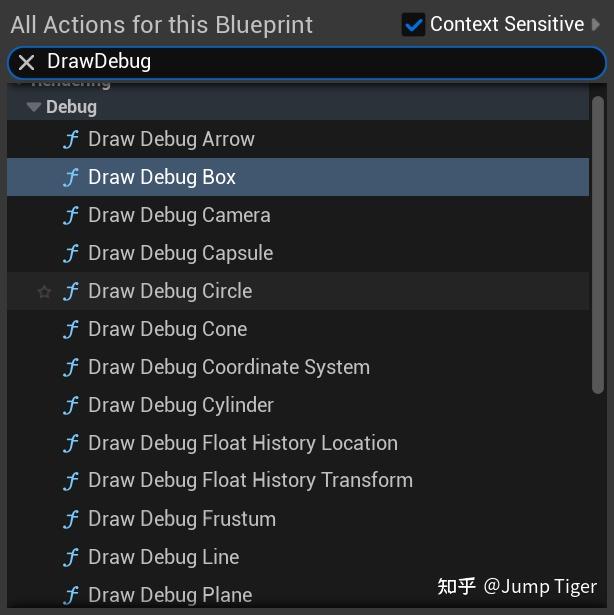This screenshot has width=614, height=615.
Task: Choose Draw Debug Coordinate System
Action: [229, 367]
